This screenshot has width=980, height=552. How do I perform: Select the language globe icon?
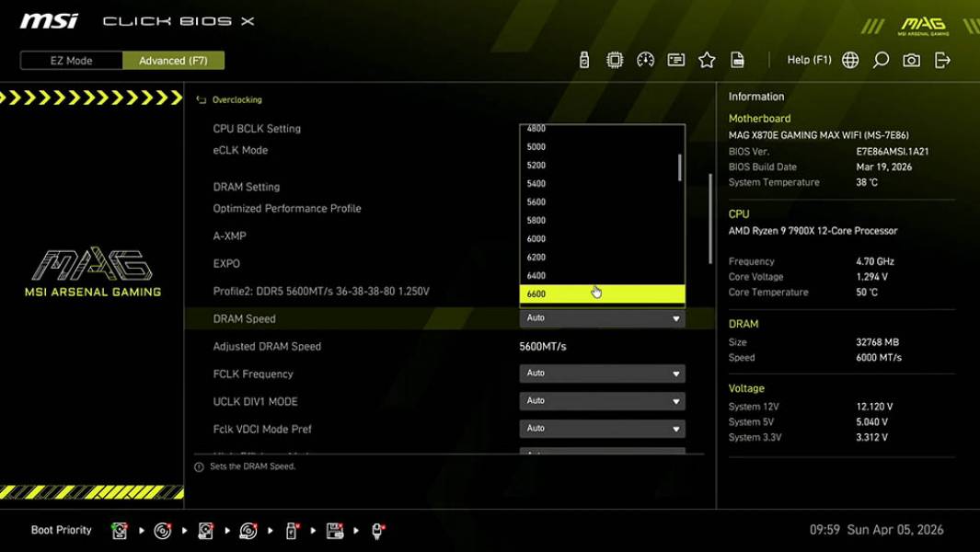(x=849, y=59)
